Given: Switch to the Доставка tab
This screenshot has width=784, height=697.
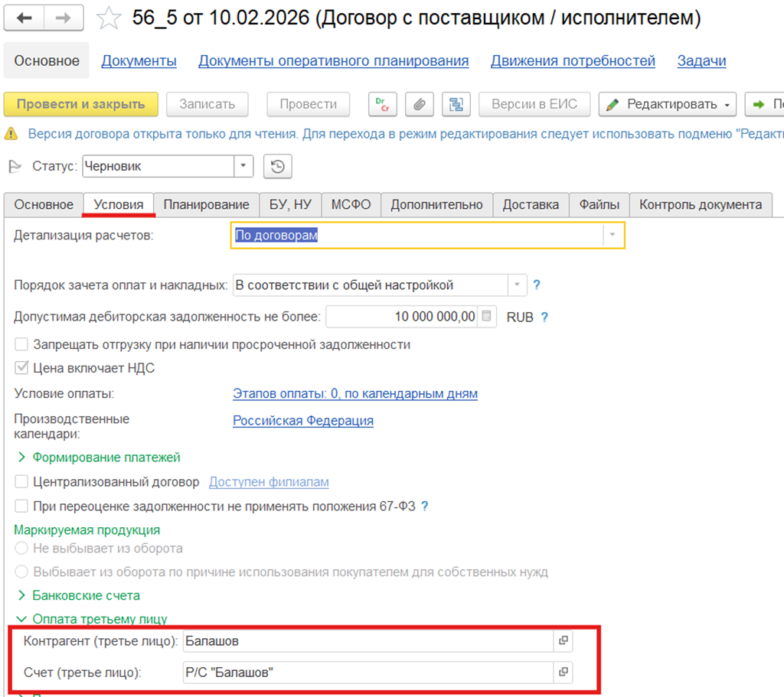Looking at the screenshot, I should click(x=531, y=204).
